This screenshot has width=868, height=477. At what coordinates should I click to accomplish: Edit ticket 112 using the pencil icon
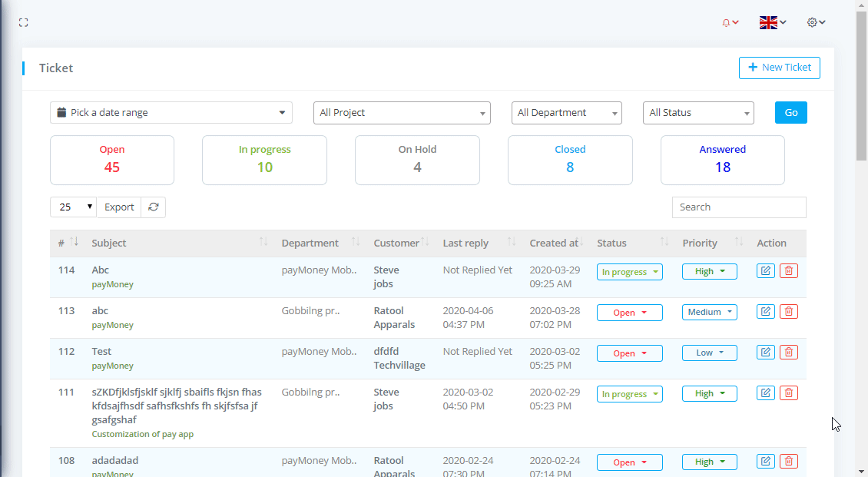(766, 352)
